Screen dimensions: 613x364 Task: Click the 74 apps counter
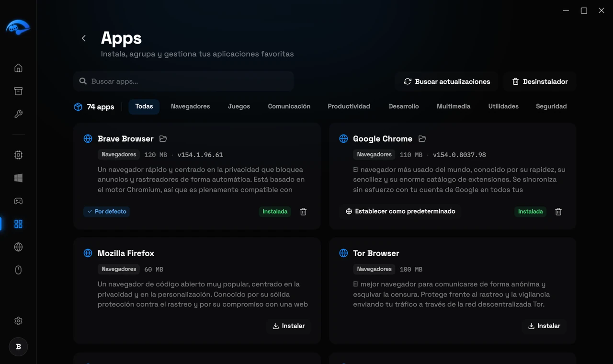coord(101,107)
